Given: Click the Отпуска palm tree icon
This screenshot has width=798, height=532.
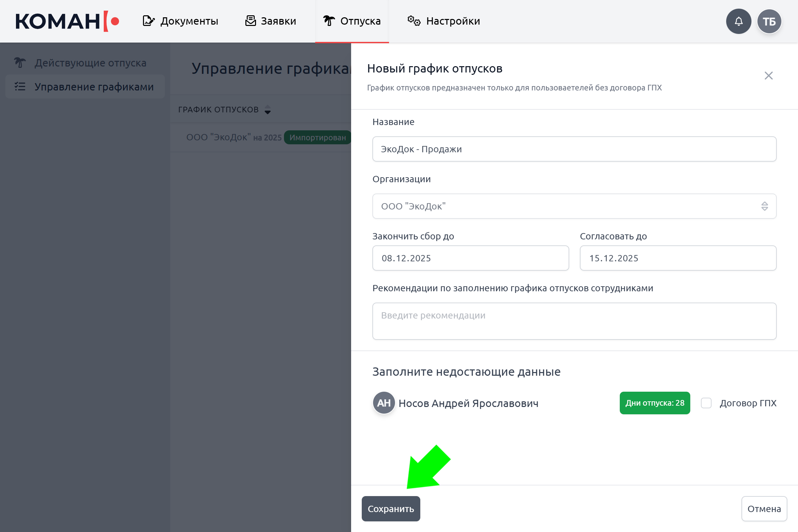Looking at the screenshot, I should [329, 21].
